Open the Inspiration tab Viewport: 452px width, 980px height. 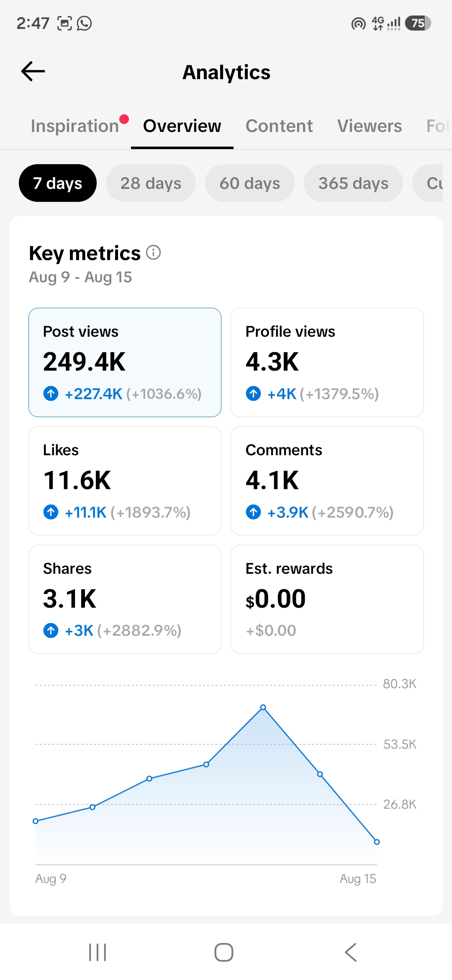(x=75, y=126)
